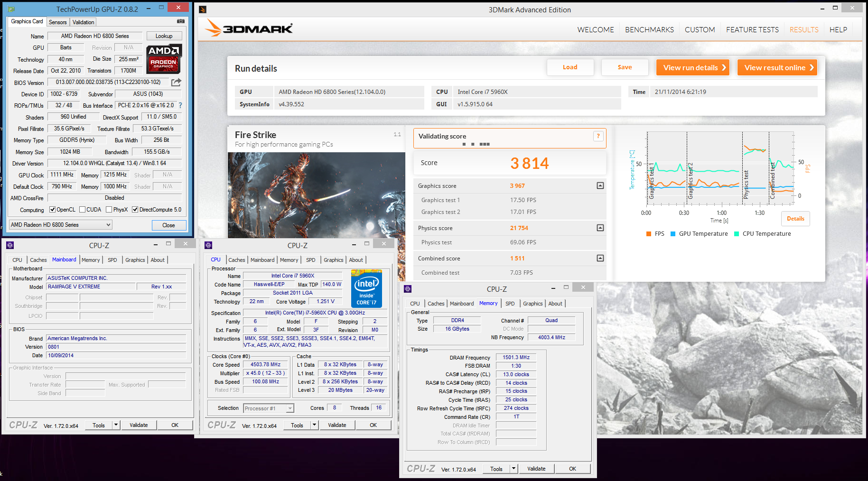Click the Details button under the chart

795,219
